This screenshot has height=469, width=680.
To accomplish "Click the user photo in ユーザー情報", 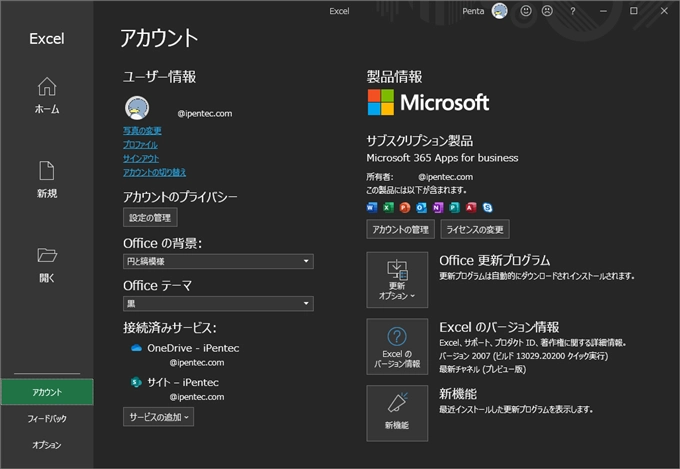I will tap(137, 108).
